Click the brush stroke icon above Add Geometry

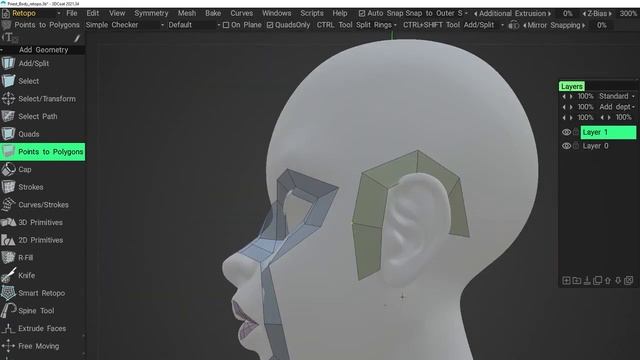tap(77, 38)
